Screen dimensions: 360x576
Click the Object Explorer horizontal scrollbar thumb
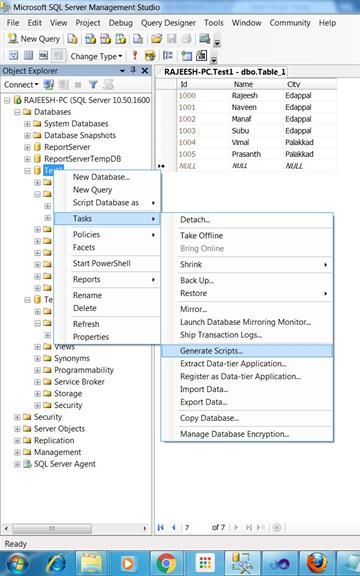[x=53, y=528]
